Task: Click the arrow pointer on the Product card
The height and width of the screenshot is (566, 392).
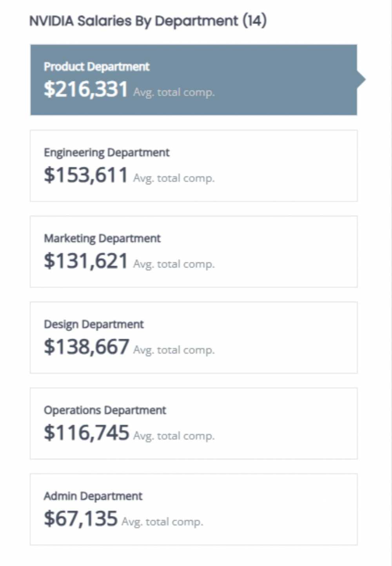Action: [x=361, y=80]
